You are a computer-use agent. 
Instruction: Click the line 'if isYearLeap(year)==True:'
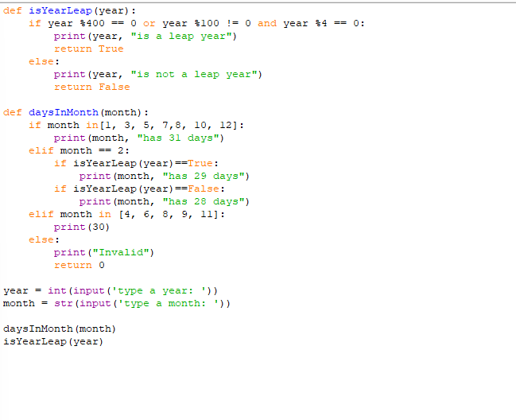click(136, 163)
